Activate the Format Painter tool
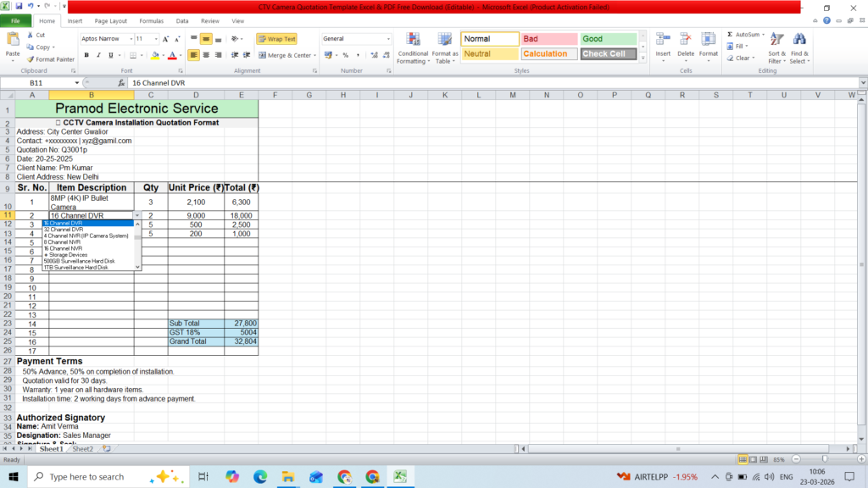Image resolution: width=868 pixels, height=488 pixels. tap(50, 59)
